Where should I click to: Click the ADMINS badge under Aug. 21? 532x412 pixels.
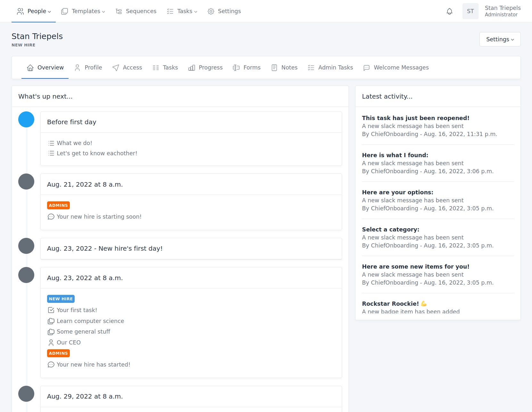coord(58,205)
